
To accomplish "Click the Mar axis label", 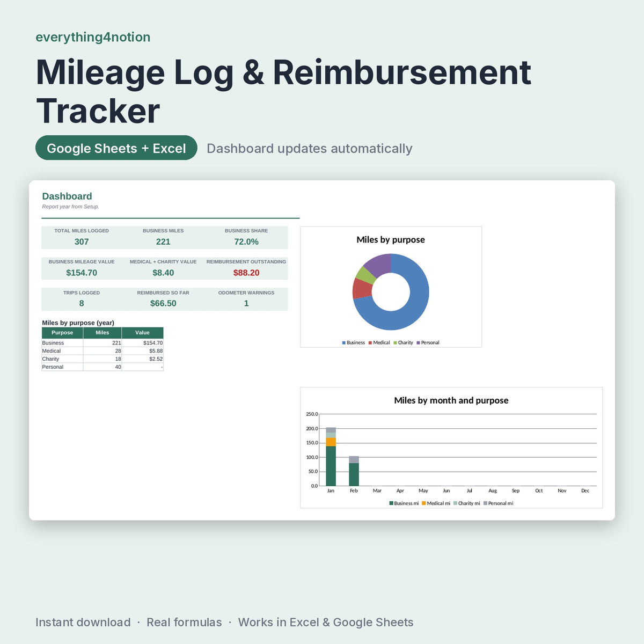I will pyautogui.click(x=377, y=491).
